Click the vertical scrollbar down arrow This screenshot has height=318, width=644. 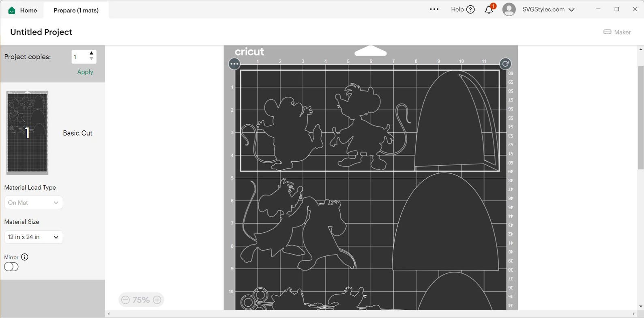[x=641, y=307]
